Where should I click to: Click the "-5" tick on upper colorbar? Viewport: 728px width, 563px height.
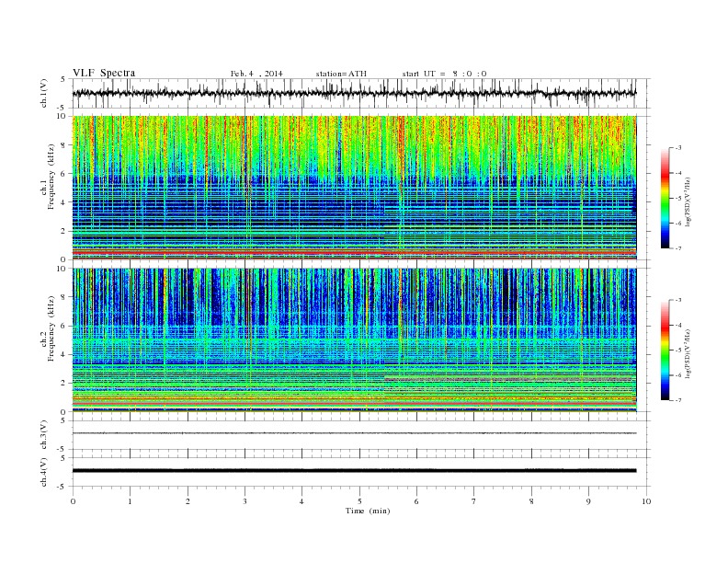click(x=678, y=198)
